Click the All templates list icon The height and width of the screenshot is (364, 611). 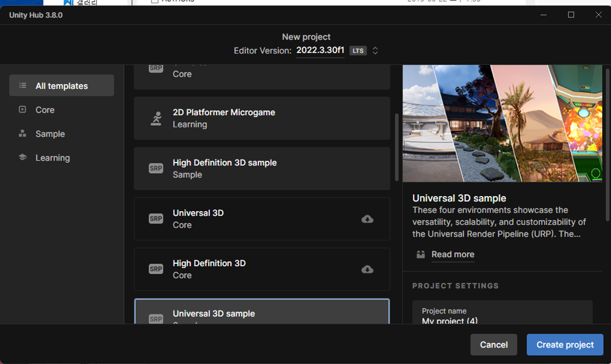[x=23, y=85]
